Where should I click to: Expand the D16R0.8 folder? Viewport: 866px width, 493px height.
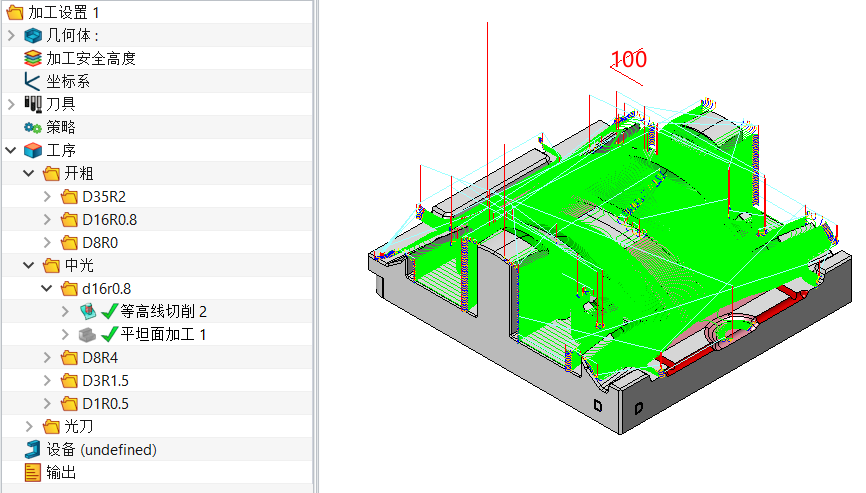pyautogui.click(x=47, y=220)
